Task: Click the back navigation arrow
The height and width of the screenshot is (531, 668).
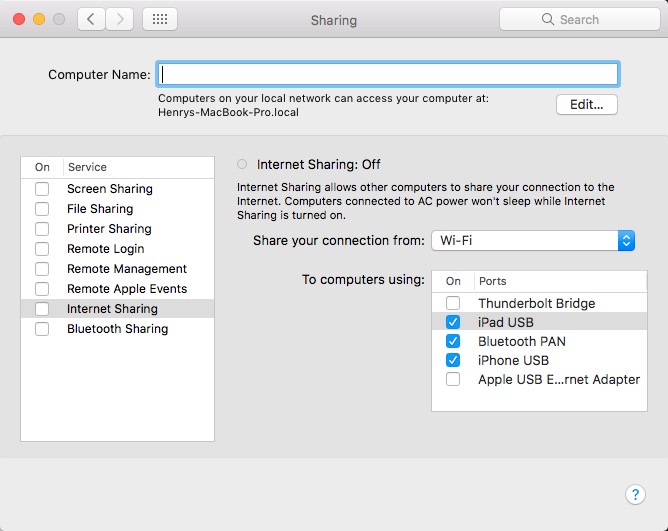Action: (92, 19)
